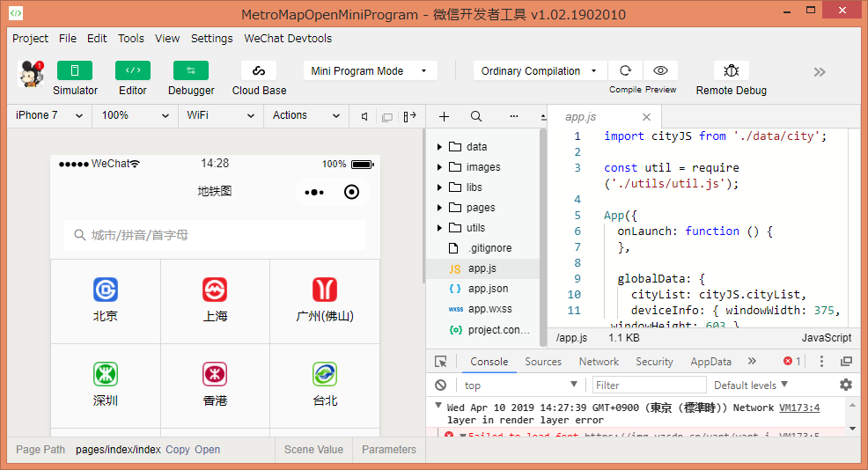Image resolution: width=868 pixels, height=470 pixels.
Task: Switch to the Security tab
Action: point(654,362)
